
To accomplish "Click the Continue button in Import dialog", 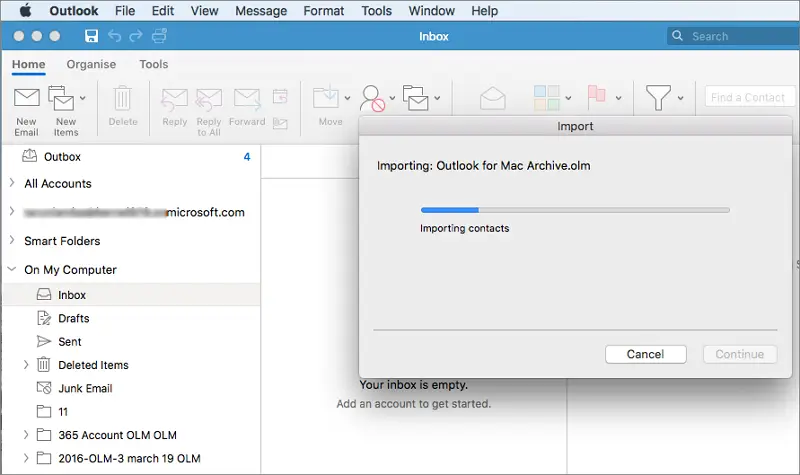I will [740, 354].
